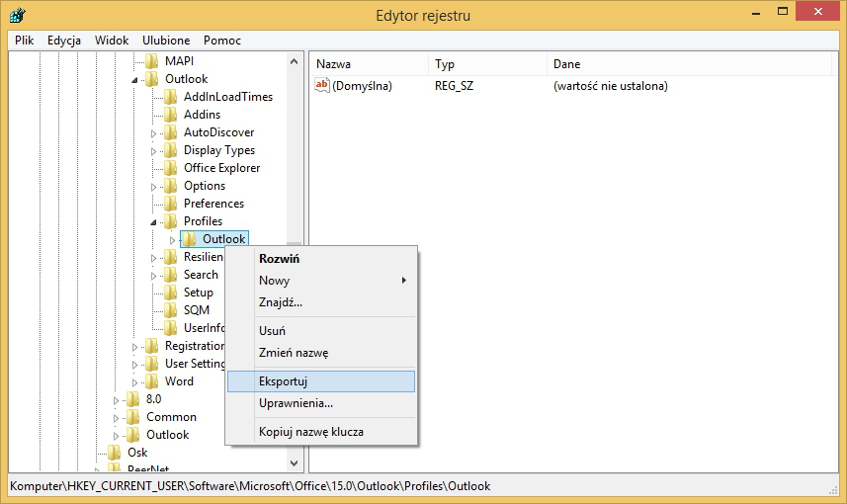Screen dimensions: 847x504
Task: Choose Kopiuj nazwę klucza
Action: pos(321,432)
